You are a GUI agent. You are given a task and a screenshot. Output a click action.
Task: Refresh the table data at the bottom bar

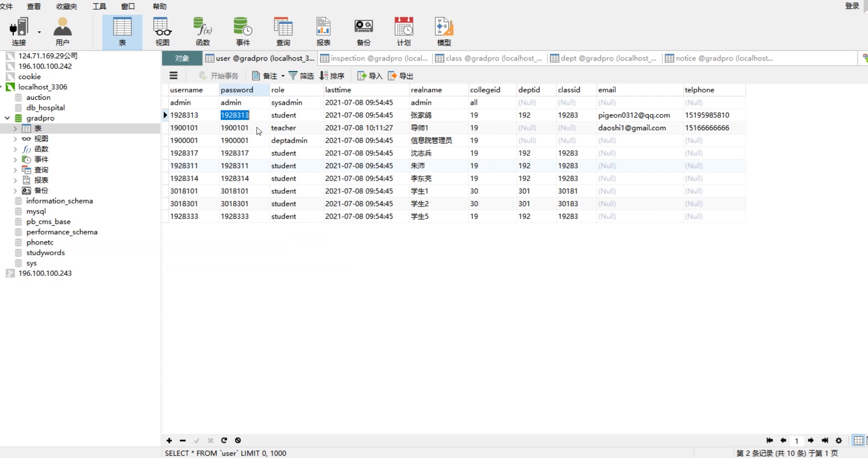[x=224, y=441]
